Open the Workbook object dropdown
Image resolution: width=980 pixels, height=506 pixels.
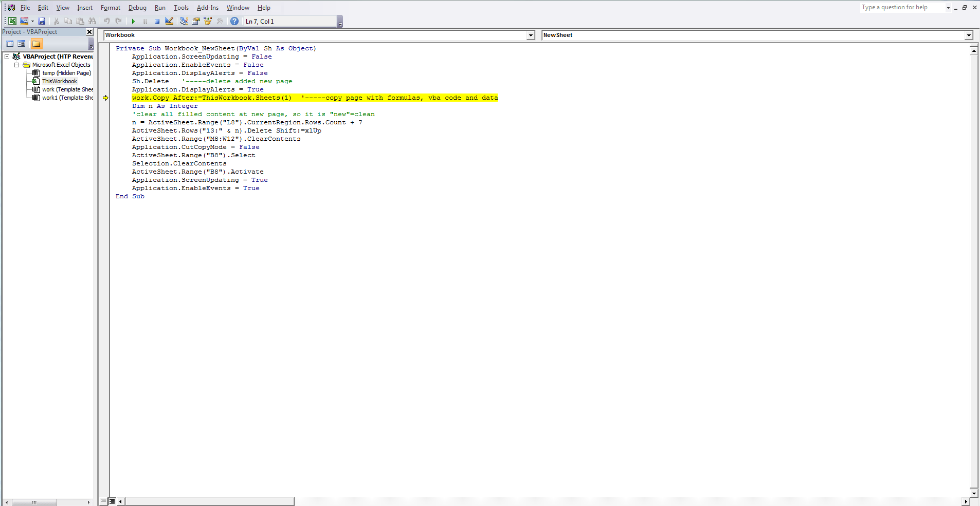click(531, 35)
